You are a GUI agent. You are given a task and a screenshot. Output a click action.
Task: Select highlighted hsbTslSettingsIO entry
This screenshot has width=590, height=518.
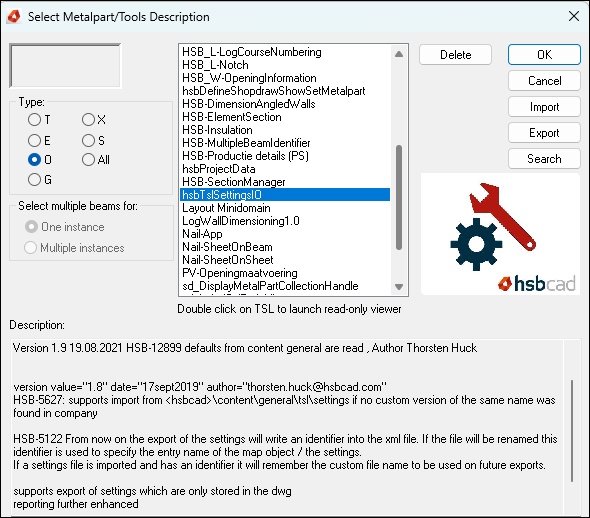point(285,195)
